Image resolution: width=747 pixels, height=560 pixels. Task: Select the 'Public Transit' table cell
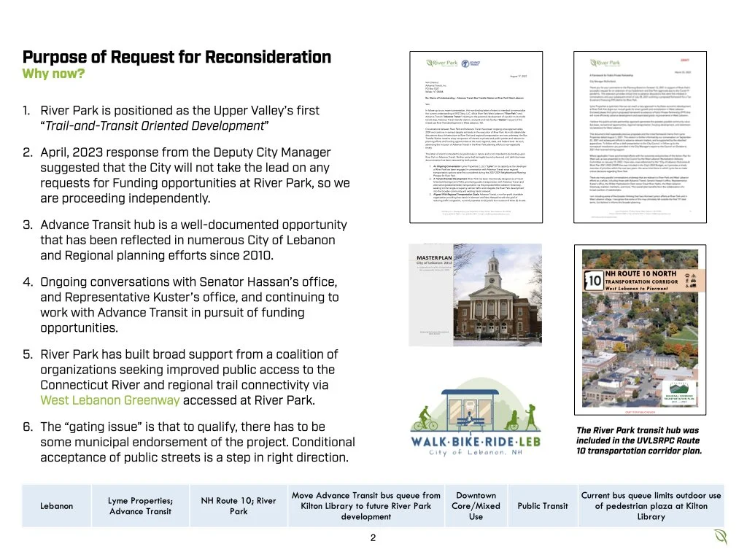coord(543,506)
